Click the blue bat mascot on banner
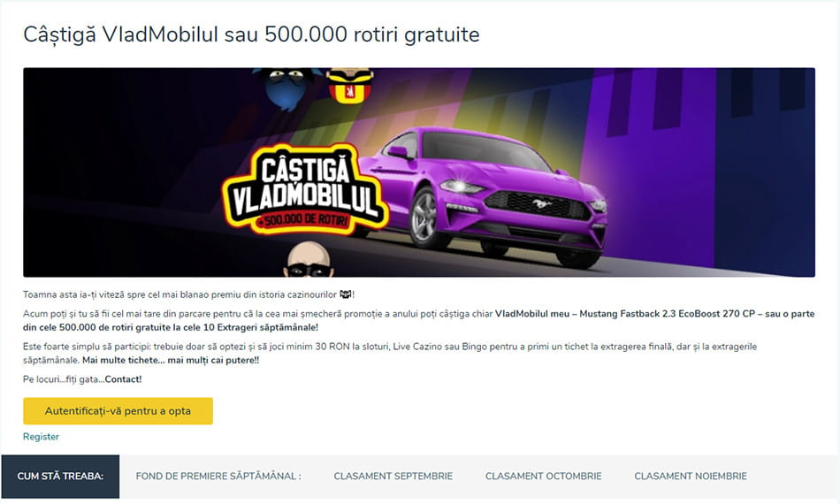The image size is (840, 504). (x=287, y=87)
